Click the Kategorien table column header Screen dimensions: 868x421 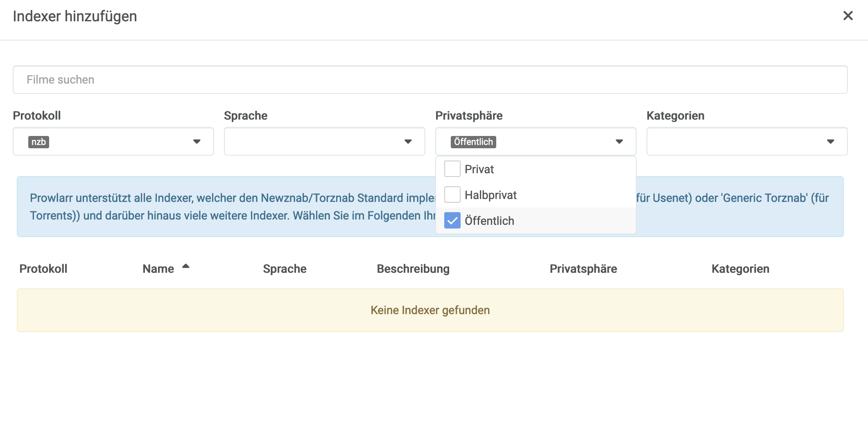coord(740,269)
